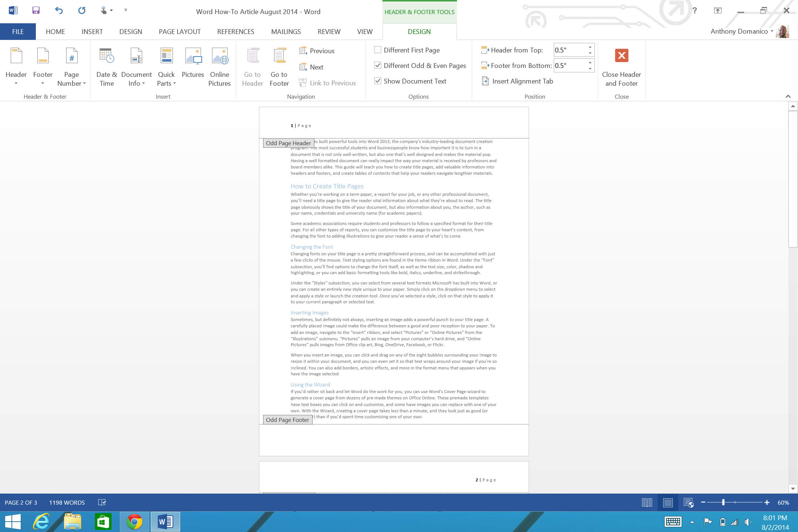Click the Next navigation button
Screen dimensions: 798x532
click(316, 67)
